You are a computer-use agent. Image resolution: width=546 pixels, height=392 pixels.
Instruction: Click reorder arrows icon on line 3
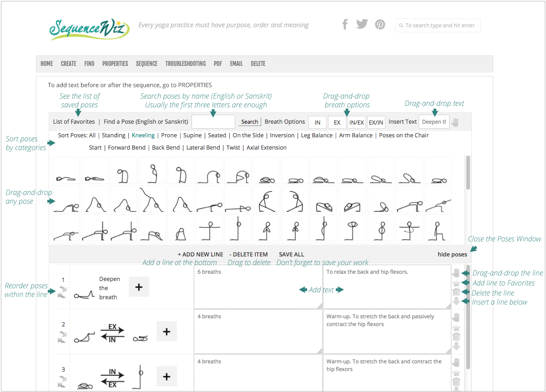tap(62, 382)
